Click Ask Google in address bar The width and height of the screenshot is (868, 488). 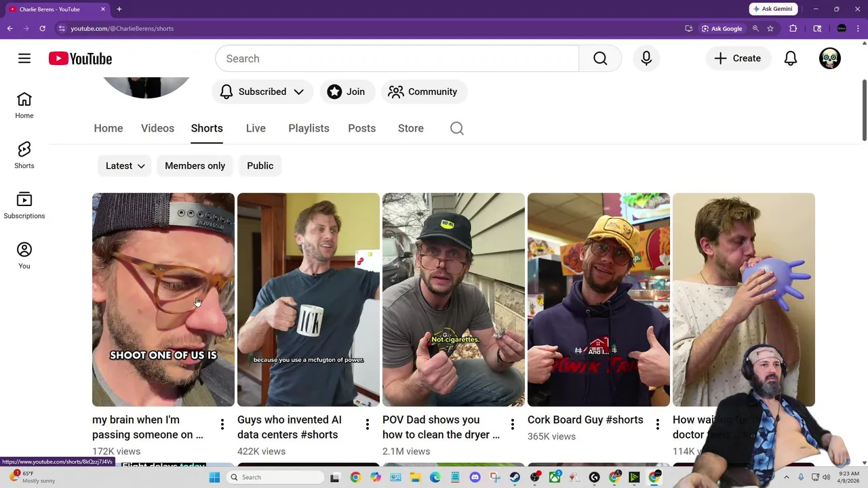tap(722, 28)
